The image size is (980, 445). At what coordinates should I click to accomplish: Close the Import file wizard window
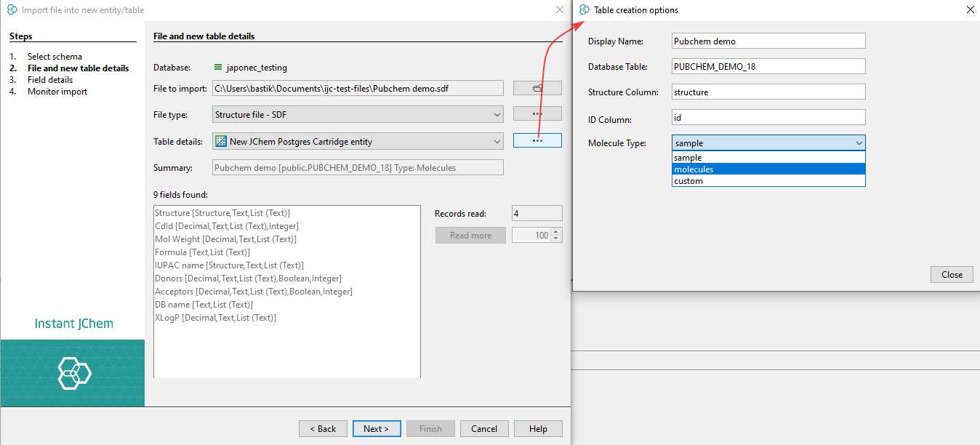[560, 9]
